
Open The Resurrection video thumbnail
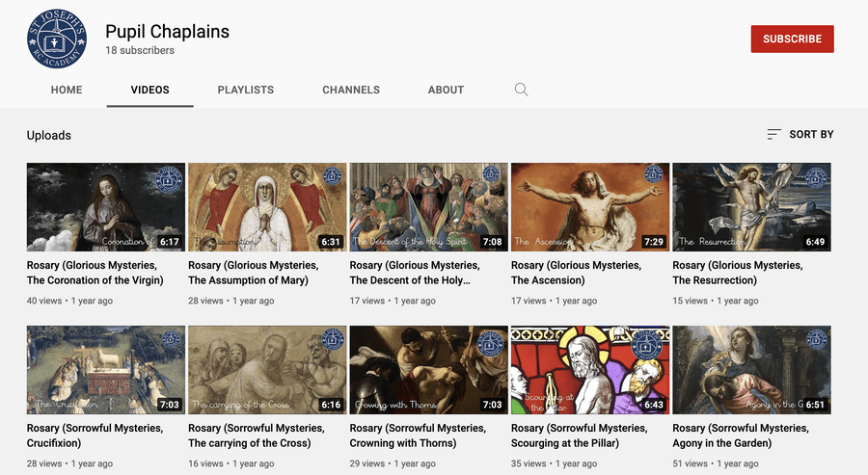point(751,207)
